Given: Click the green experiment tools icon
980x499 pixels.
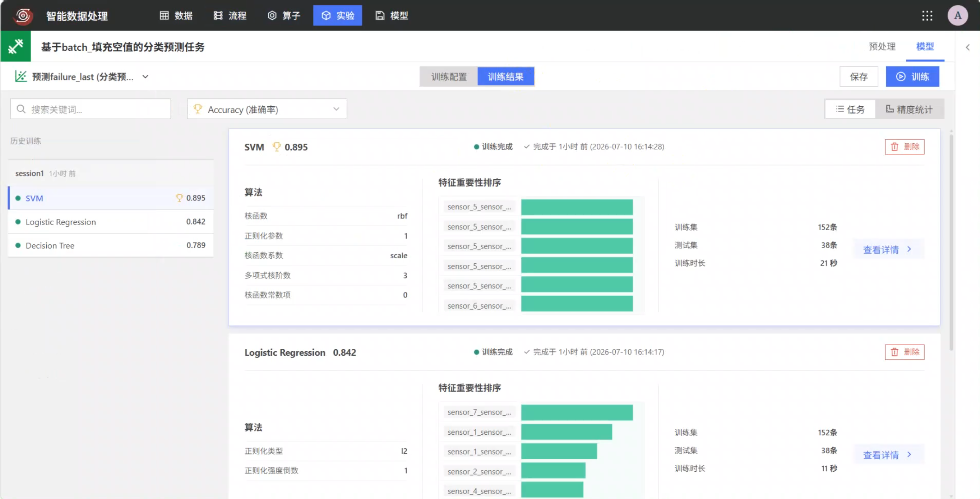Looking at the screenshot, I should (x=16, y=46).
